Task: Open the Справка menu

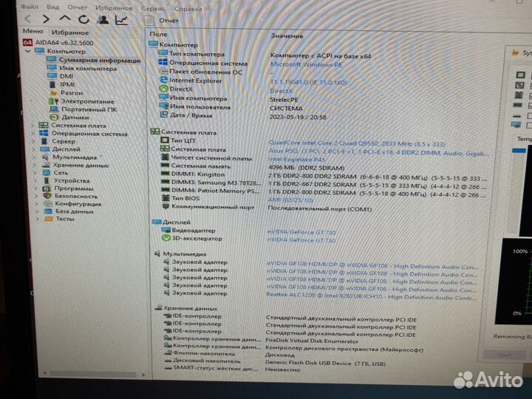Action: (188, 8)
